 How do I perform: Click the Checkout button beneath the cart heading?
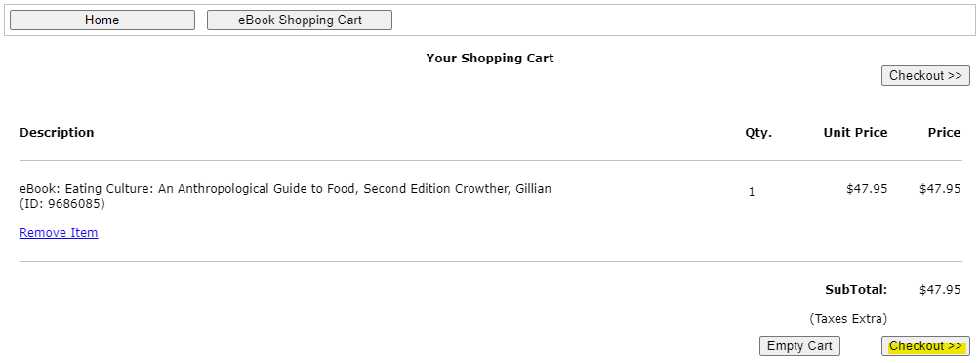point(925,75)
